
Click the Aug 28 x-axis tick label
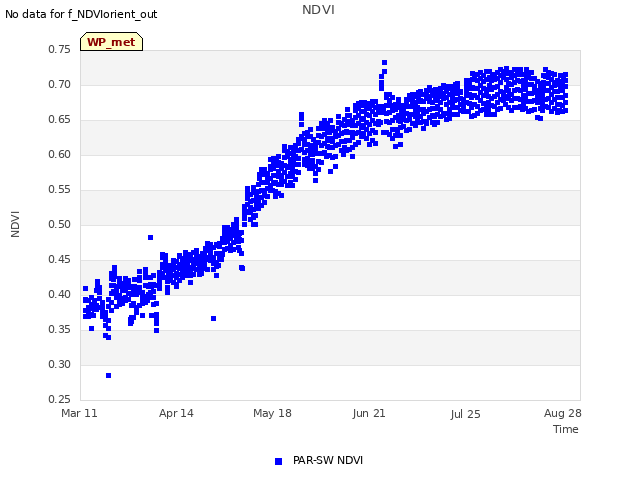click(562, 413)
